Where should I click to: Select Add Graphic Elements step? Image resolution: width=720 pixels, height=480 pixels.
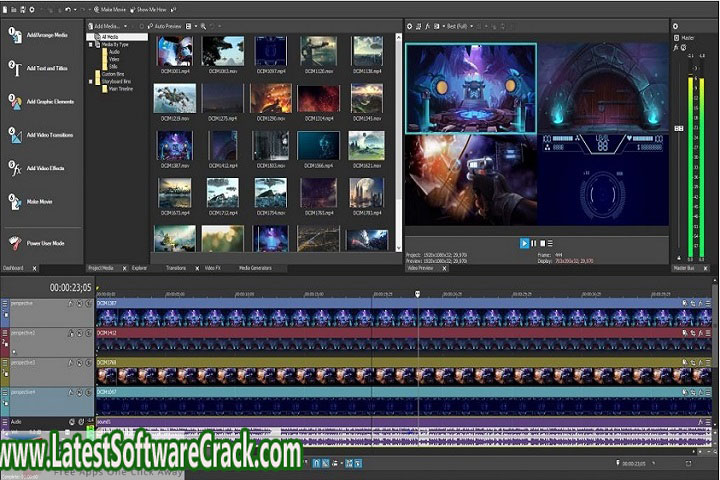coord(41,102)
